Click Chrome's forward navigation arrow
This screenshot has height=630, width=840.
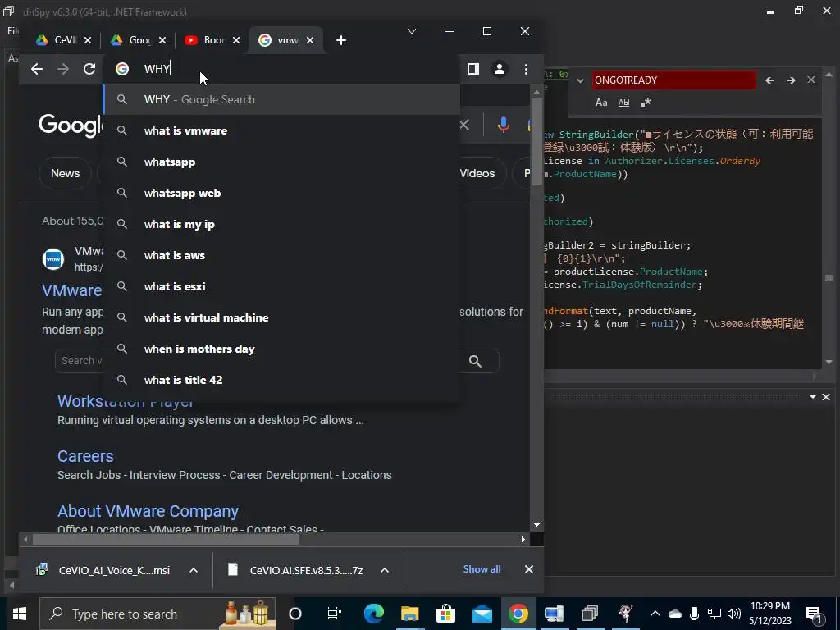(x=62, y=69)
